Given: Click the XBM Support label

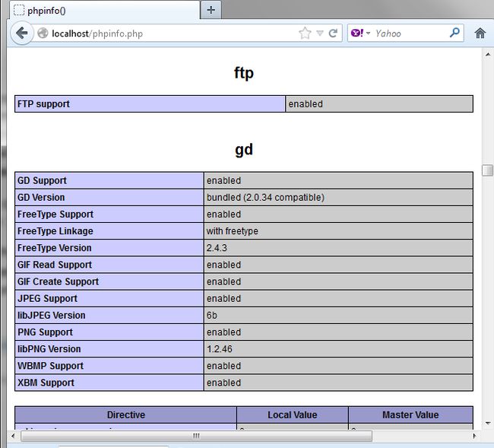Looking at the screenshot, I should [46, 383].
